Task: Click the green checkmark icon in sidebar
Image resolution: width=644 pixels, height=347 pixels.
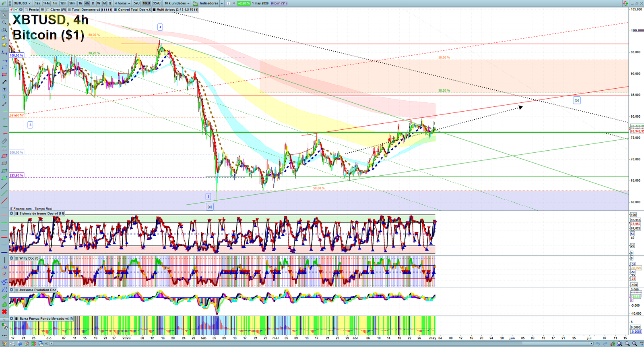Action: pyautogui.click(x=4, y=297)
